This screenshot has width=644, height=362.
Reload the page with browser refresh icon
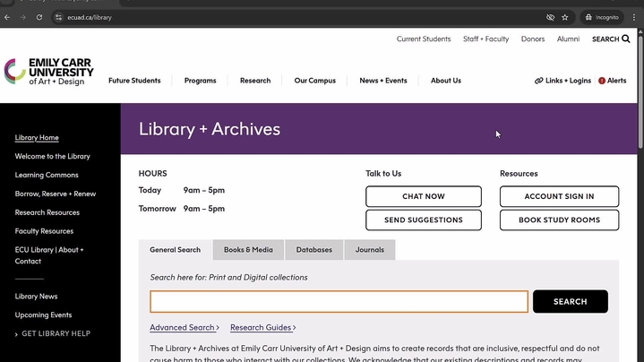[39, 17]
